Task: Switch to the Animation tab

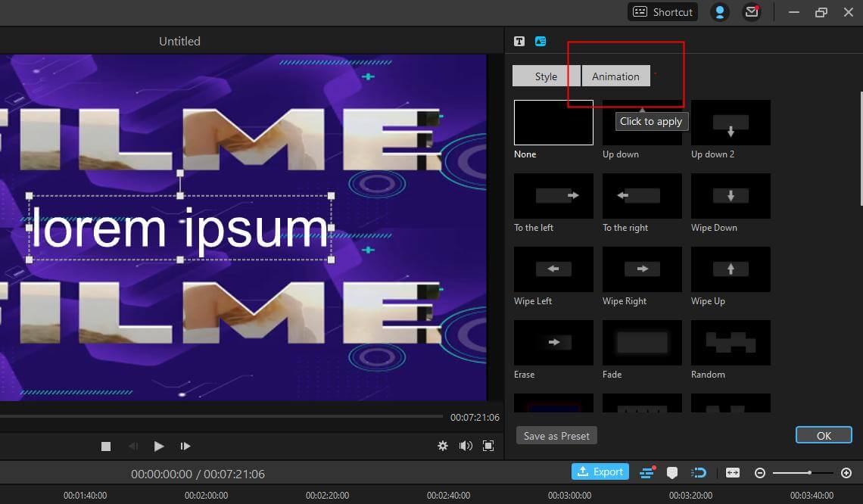Action: pyautogui.click(x=616, y=76)
